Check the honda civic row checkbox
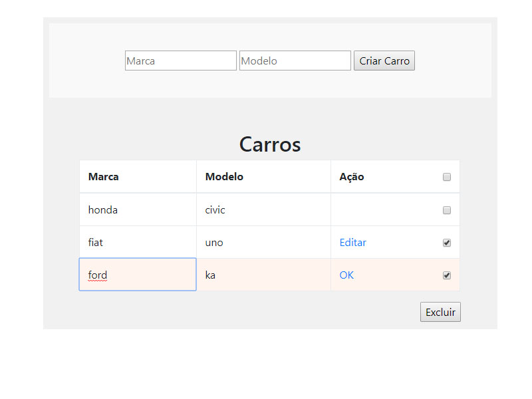Viewport: 532px width, 399px height. 446,210
